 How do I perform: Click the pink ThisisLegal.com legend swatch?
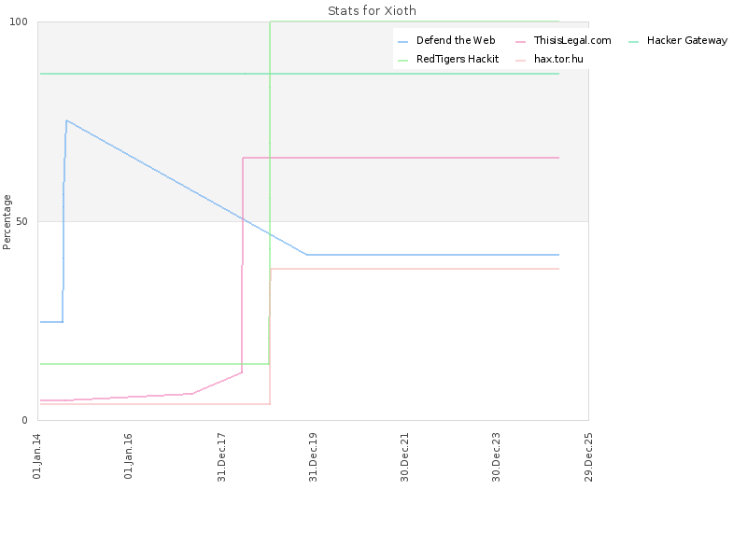click(x=521, y=42)
